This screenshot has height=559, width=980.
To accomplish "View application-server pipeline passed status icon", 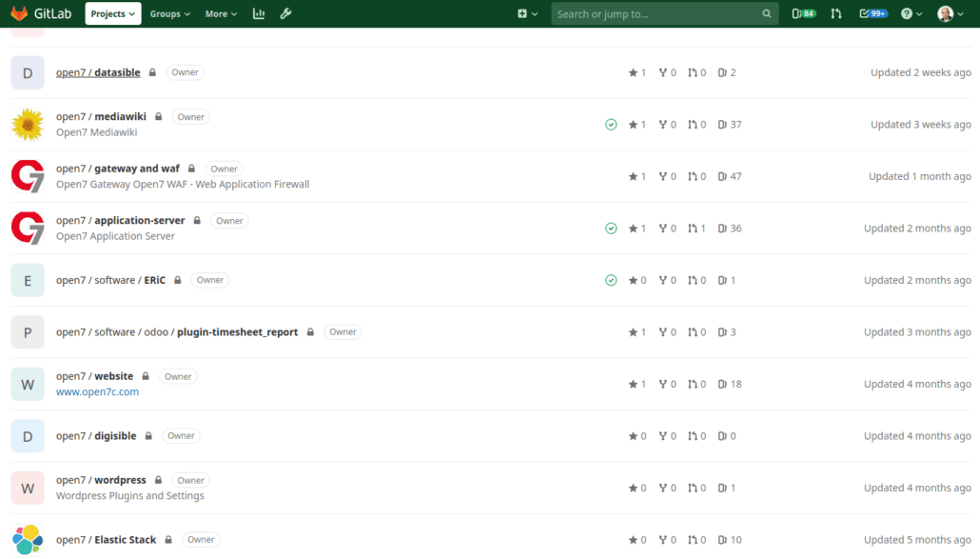I will tap(611, 229).
